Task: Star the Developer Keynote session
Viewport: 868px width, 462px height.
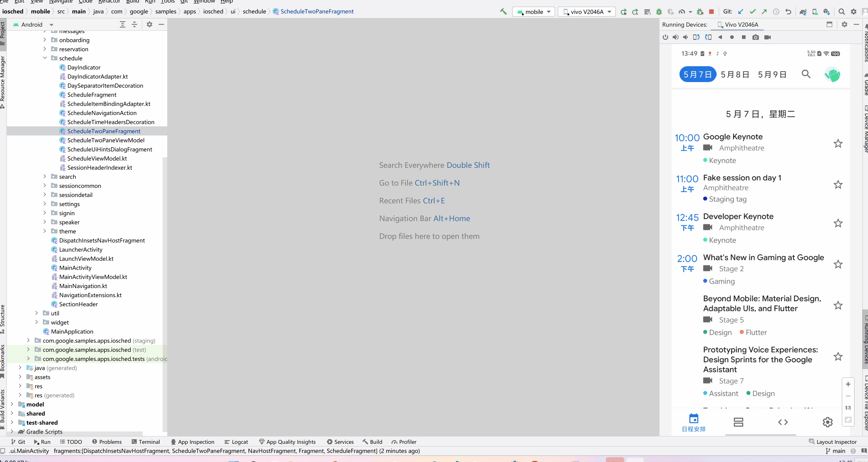Action: pos(838,223)
